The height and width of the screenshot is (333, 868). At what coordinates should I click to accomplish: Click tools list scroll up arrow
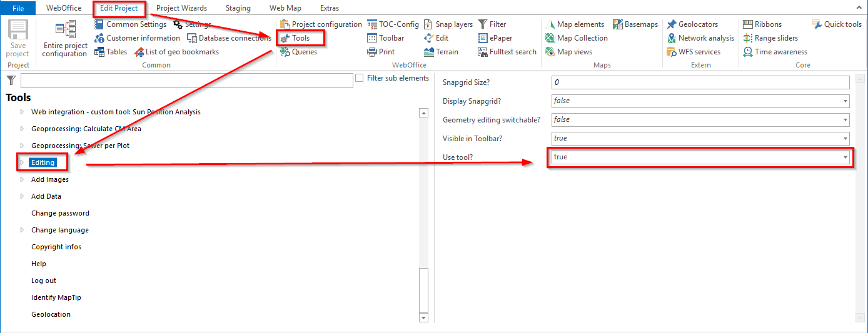click(x=423, y=113)
